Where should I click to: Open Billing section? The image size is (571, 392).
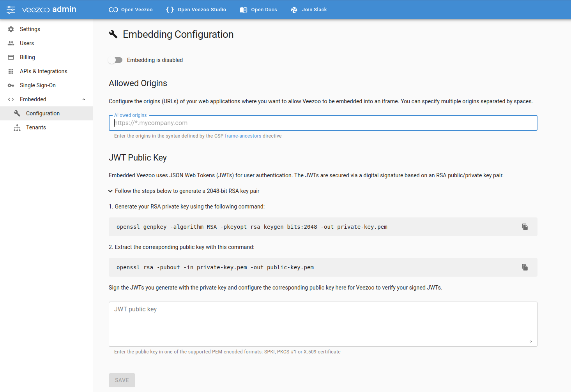[x=46, y=57]
